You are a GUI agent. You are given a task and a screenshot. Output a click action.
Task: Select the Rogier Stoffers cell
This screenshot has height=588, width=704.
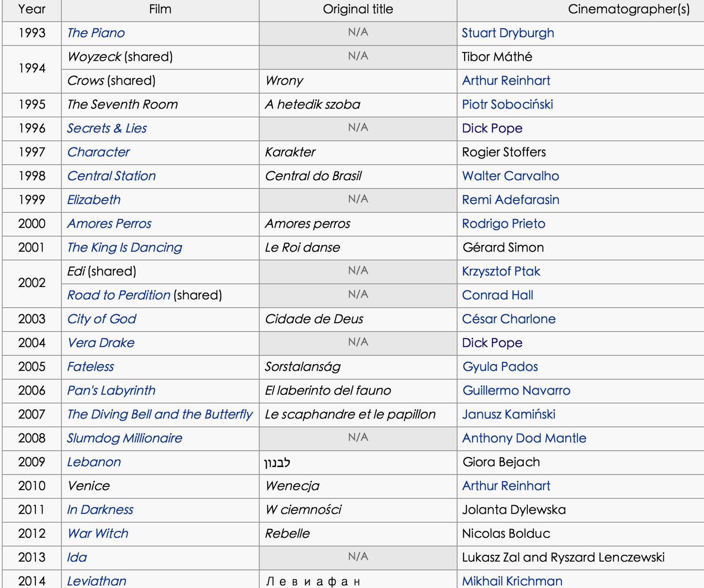tap(580, 152)
